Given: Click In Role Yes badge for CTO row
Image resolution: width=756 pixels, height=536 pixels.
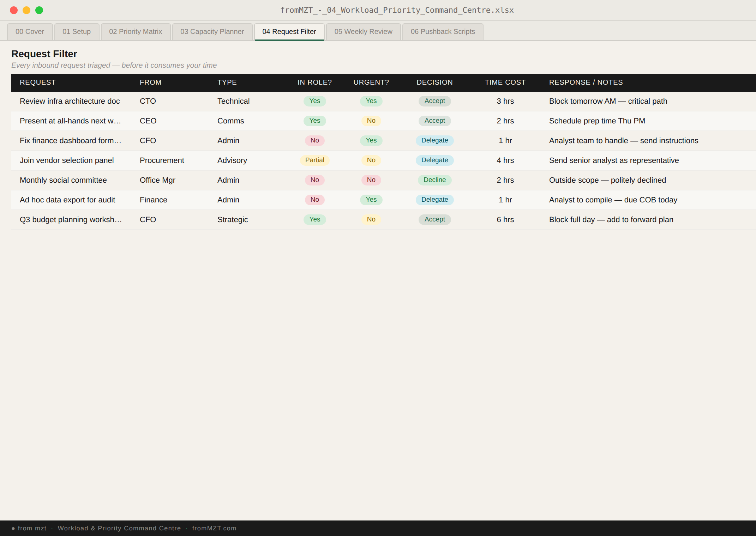Looking at the screenshot, I should coord(314,101).
